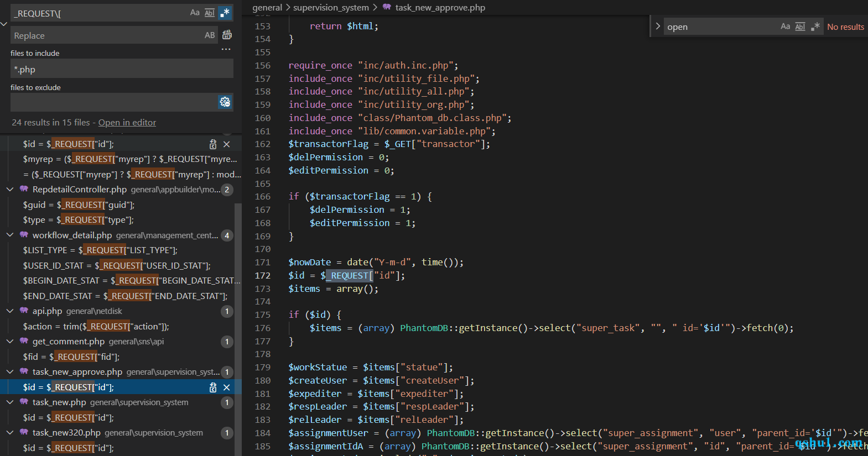Toggle Use Regular Expression in the editor find widget

click(815, 27)
